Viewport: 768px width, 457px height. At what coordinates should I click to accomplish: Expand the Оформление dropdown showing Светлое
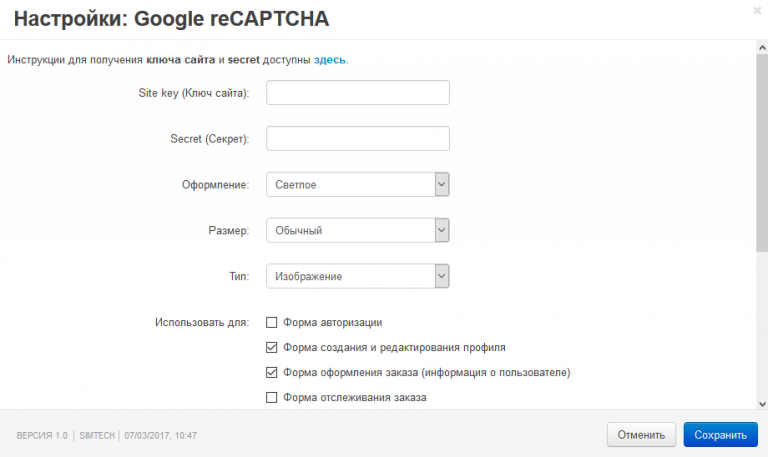[x=357, y=185]
